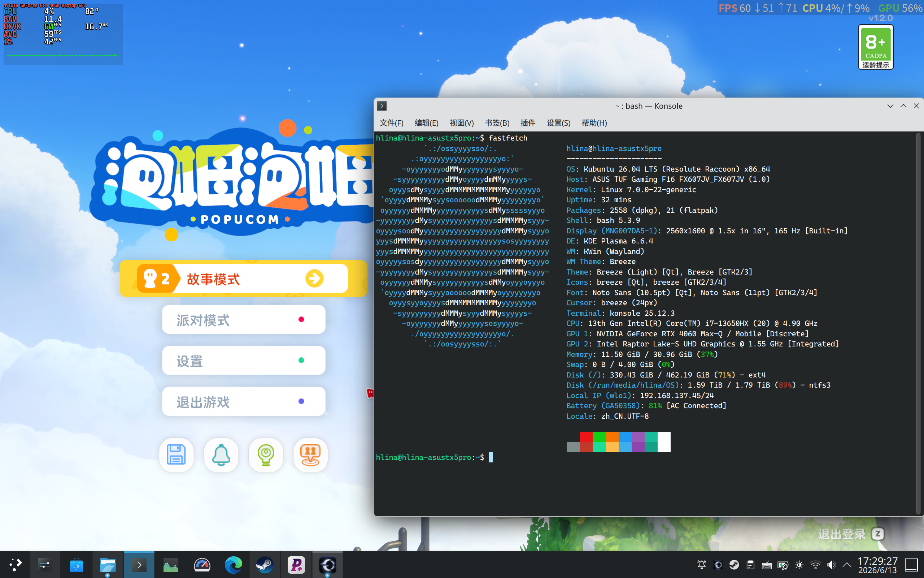Click the "81%" battery value
The image size is (924, 578).
655,406
